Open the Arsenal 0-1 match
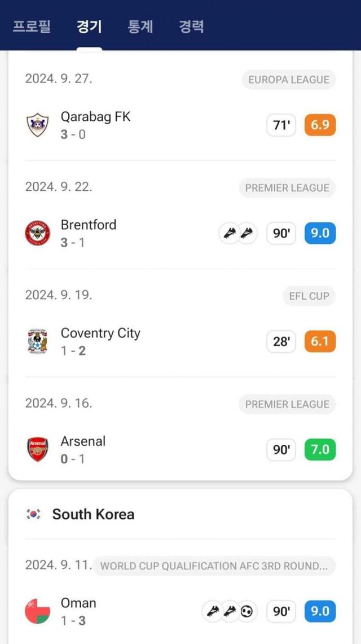Screen dimensions: 361x644 point(141,450)
